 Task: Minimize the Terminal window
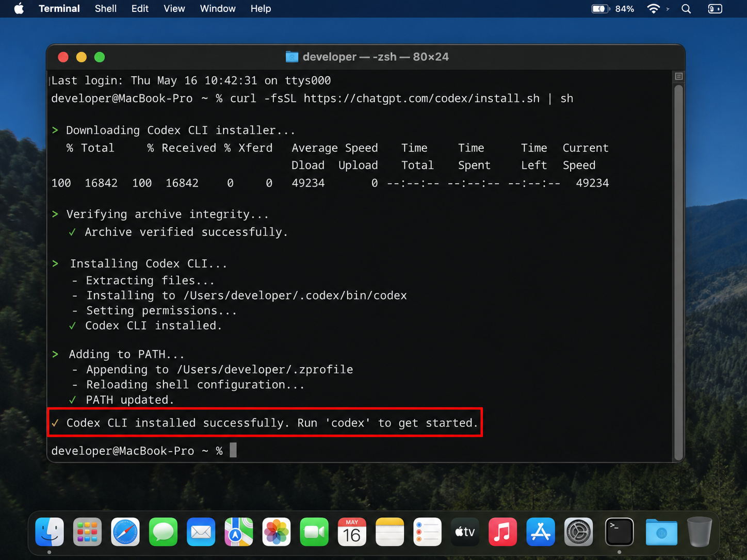click(82, 57)
